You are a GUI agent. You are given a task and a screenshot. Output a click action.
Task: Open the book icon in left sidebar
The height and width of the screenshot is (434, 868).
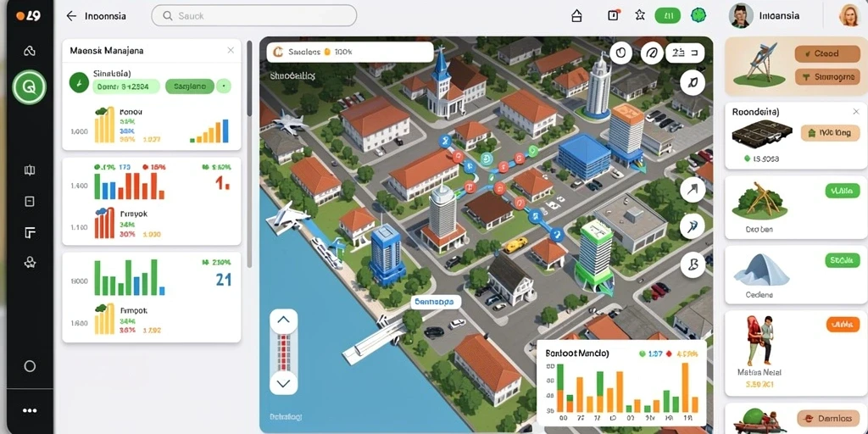(30, 170)
